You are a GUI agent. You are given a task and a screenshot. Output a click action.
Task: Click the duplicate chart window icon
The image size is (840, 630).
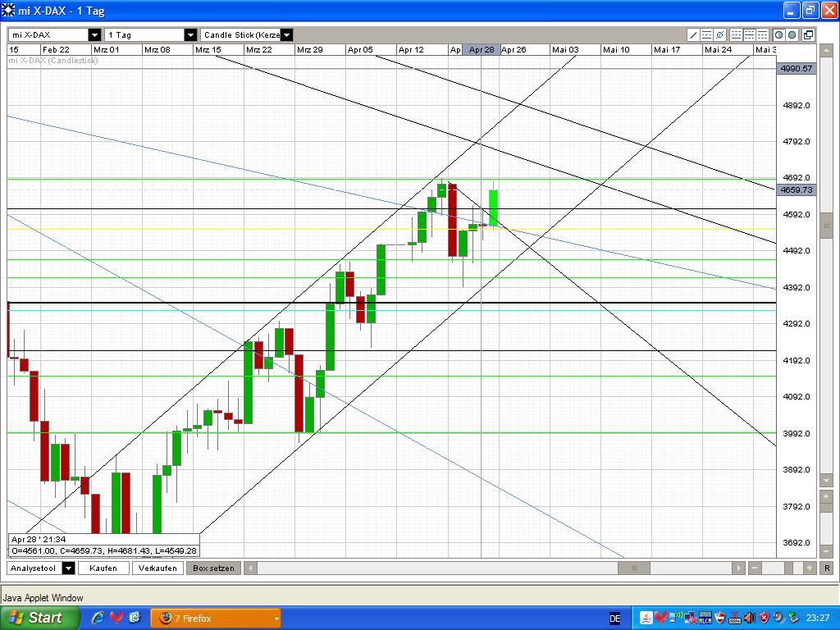pos(807,34)
